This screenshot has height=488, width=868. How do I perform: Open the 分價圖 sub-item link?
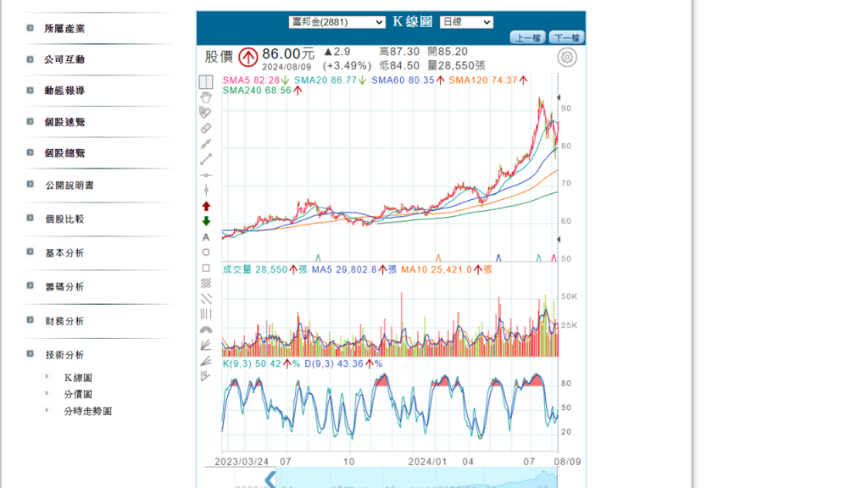[x=78, y=395]
